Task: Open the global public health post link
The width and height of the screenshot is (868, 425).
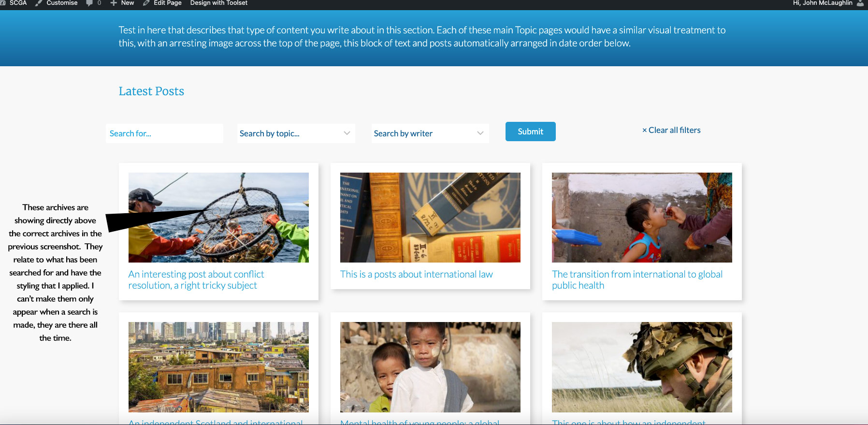Action: point(637,280)
